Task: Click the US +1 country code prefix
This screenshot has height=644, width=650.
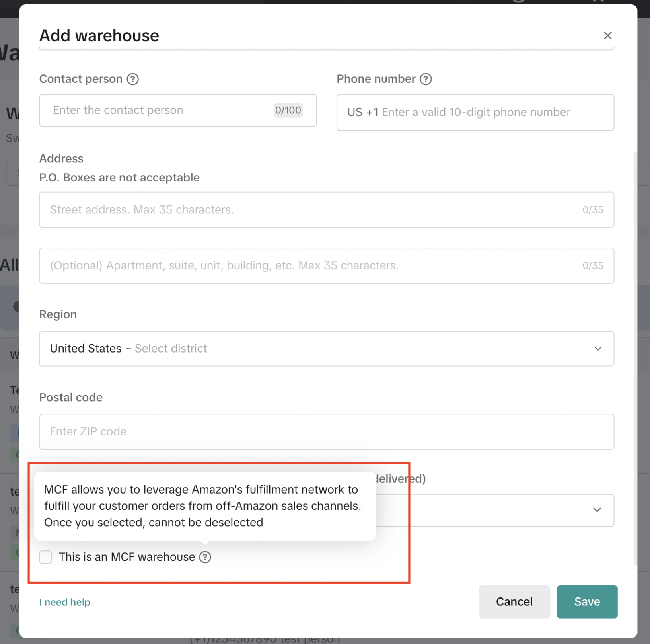Action: (362, 113)
